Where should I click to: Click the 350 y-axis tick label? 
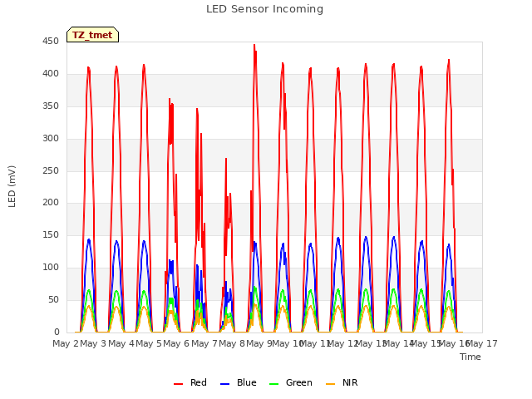click(51, 106)
